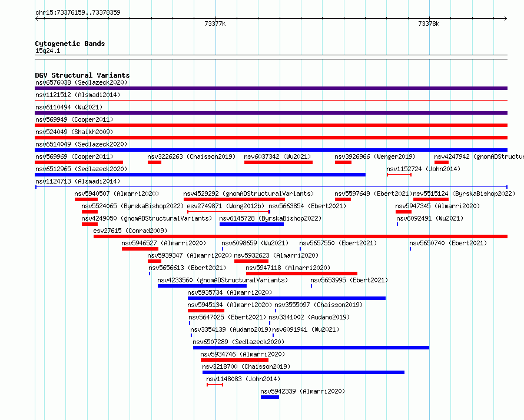Open nsv5947118 (Almarri2020) variant
This screenshot has width=524, height=420.
click(288, 268)
